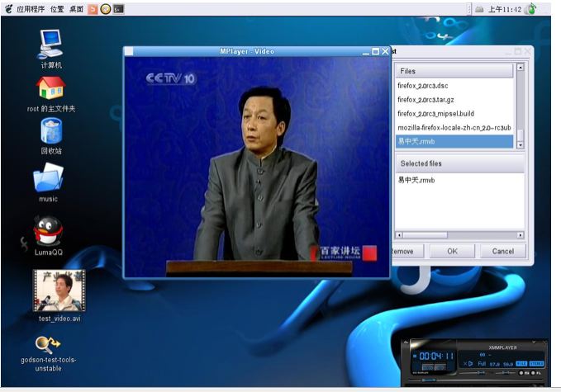Screen dimensions: 561x392
Task: Open the 计算机 (Computer) desktop icon
Action: pos(50,44)
